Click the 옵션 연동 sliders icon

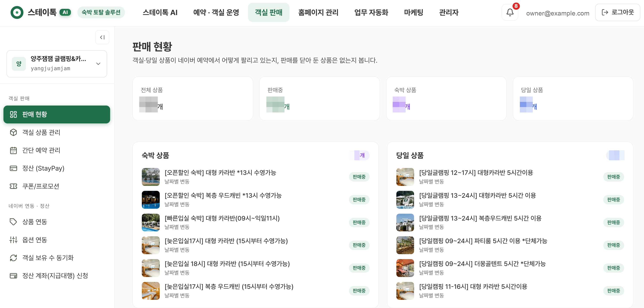[x=13, y=240]
